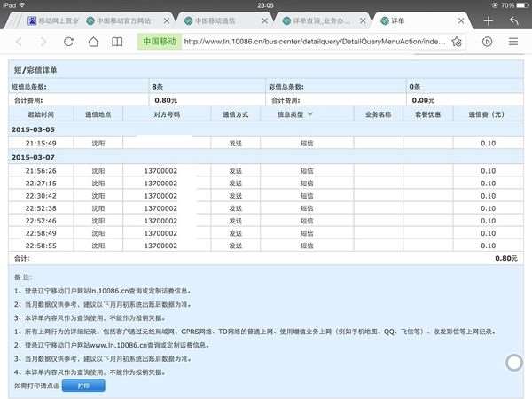Close the third browser tab
Screen dimensions: 532x399
tap(265, 20)
